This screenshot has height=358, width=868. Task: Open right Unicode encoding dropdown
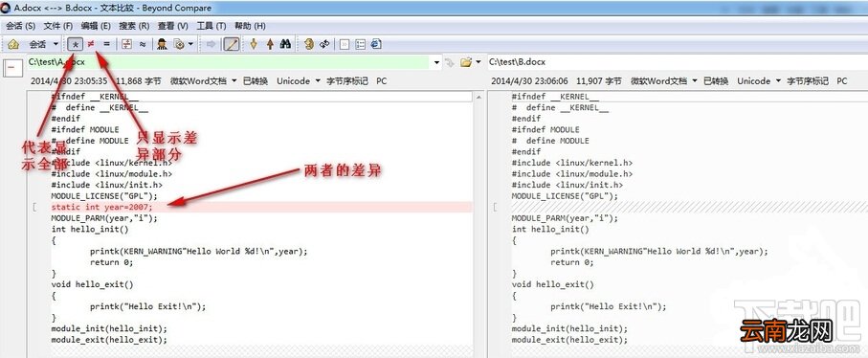click(759, 80)
